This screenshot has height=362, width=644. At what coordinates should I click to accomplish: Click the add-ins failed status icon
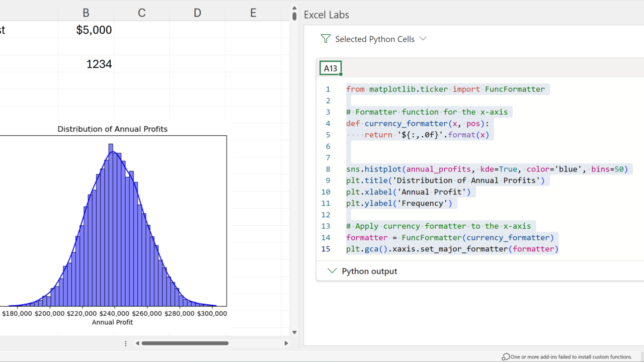(x=505, y=356)
